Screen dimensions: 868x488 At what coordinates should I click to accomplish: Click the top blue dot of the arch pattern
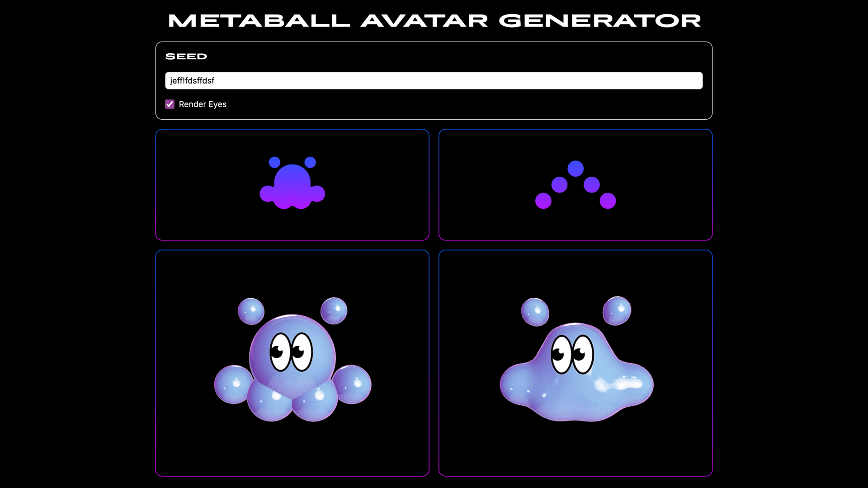(575, 169)
